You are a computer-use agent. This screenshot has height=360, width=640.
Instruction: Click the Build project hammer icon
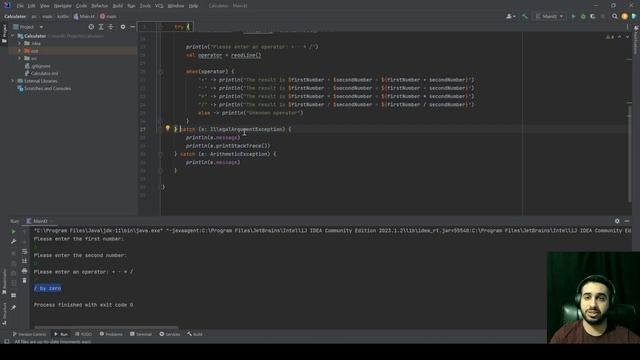(x=524, y=16)
